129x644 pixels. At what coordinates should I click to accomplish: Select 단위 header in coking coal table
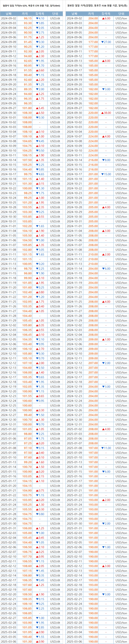121,14
